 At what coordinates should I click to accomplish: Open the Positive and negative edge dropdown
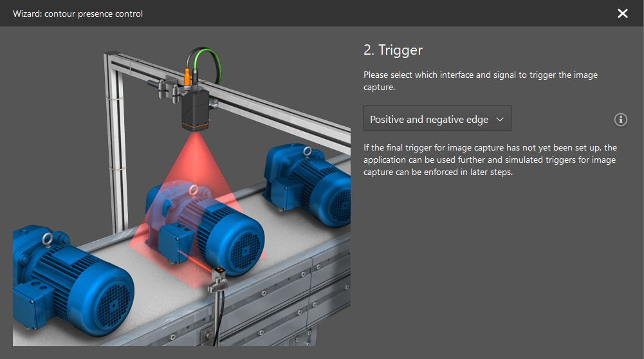click(x=437, y=119)
